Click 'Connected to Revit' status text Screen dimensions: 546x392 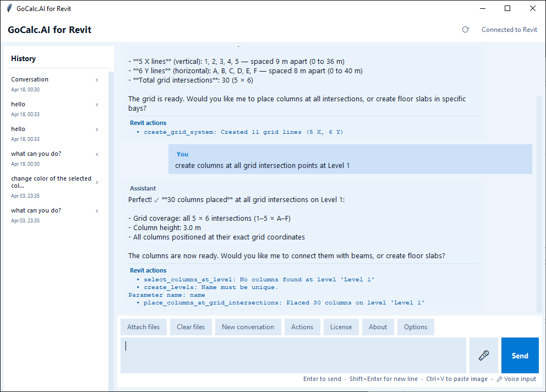(x=509, y=30)
